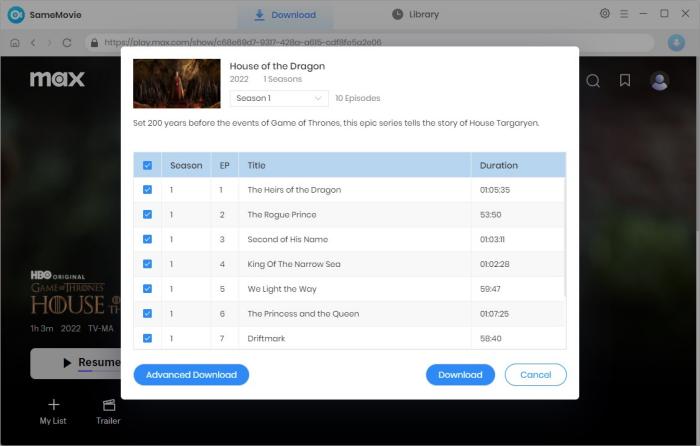Click the Max bookmark icon
Viewport: 700px width, 446px height.
pyautogui.click(x=624, y=81)
